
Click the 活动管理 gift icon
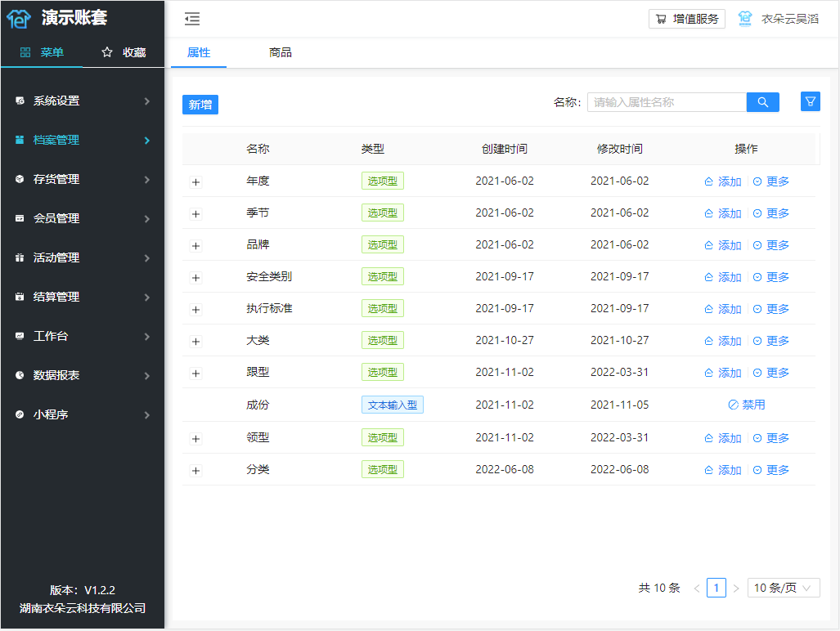[20, 257]
